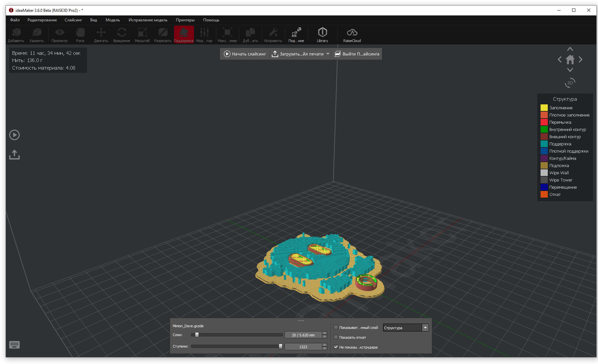The image size is (598, 364).
Task: Select the Двигать (move) tool
Action: tap(101, 35)
